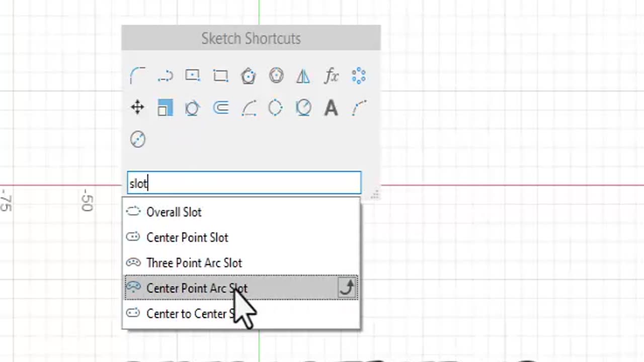Click the Overall Slot list icon

(x=133, y=212)
